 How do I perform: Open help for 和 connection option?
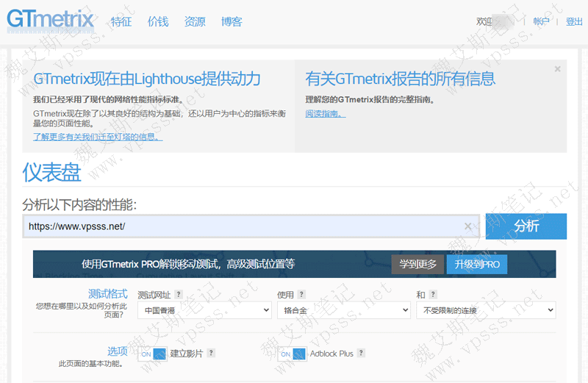433,295
